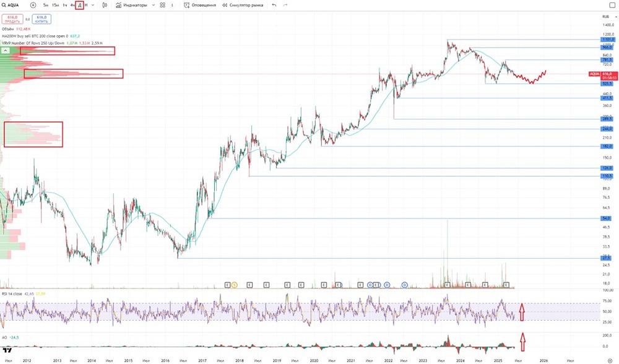This screenshot has width=619, height=364.
Task: Click the 2026 label on time axis
Action: click(543, 360)
